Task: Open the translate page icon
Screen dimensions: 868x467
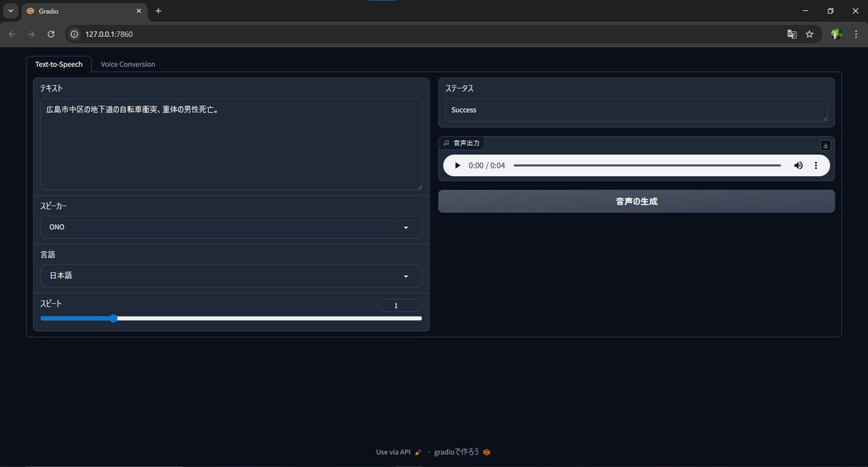Action: click(792, 34)
